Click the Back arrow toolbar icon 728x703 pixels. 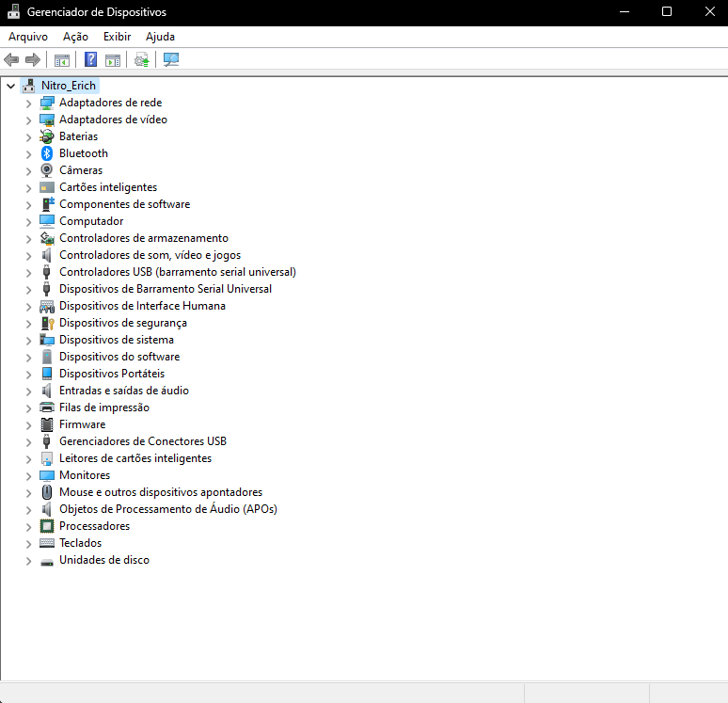point(11,59)
